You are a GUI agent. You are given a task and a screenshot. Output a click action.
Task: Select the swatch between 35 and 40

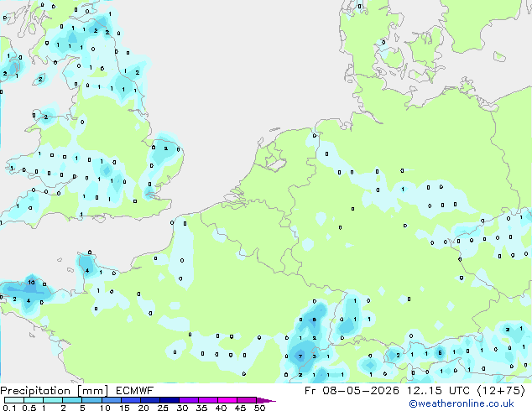pos(208,400)
